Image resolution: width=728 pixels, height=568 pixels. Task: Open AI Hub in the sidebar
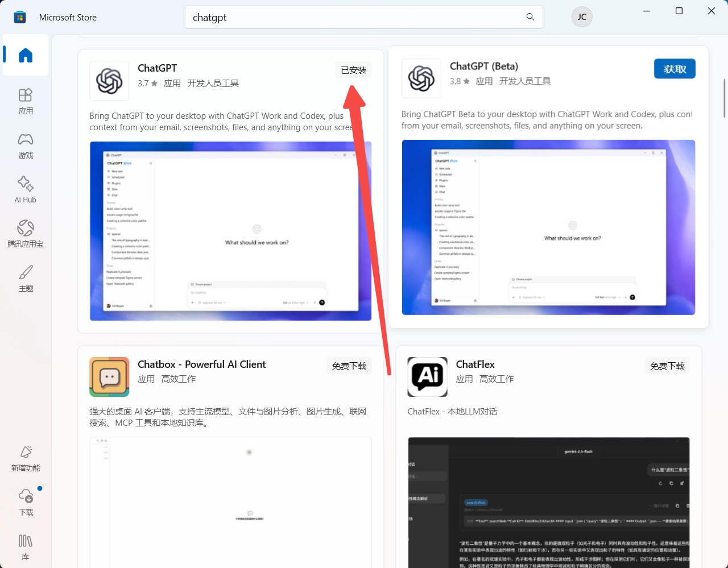(26, 190)
